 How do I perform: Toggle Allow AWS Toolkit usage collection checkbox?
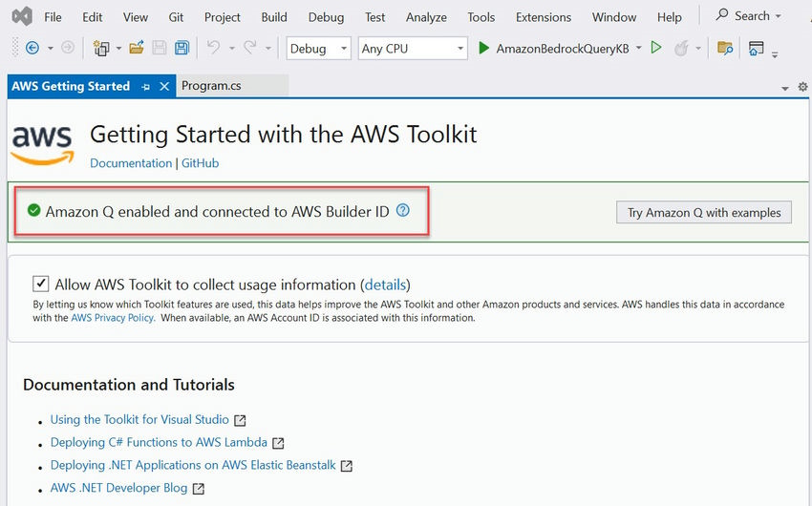click(41, 285)
